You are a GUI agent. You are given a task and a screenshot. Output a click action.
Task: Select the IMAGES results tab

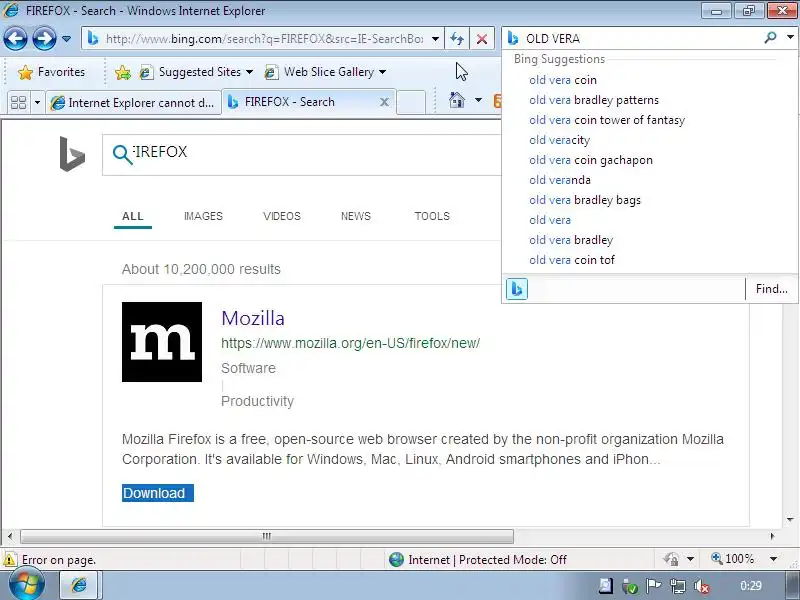pos(204,216)
